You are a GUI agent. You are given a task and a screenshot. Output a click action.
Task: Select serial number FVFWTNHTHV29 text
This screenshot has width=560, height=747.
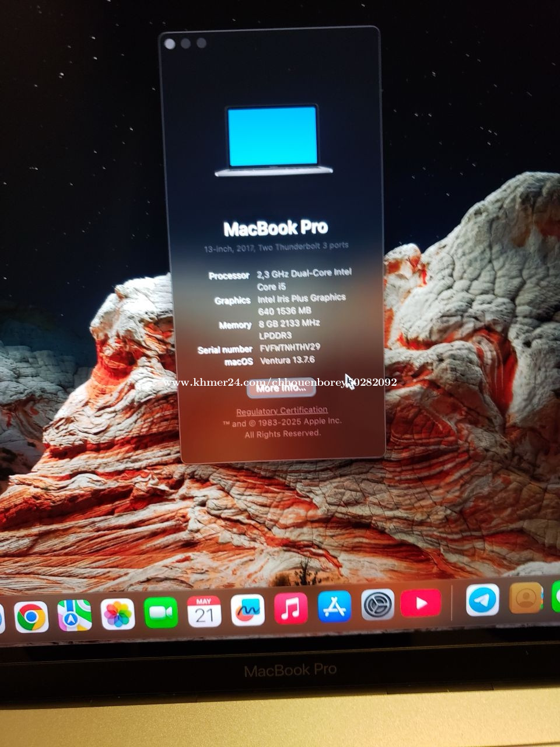coord(289,347)
